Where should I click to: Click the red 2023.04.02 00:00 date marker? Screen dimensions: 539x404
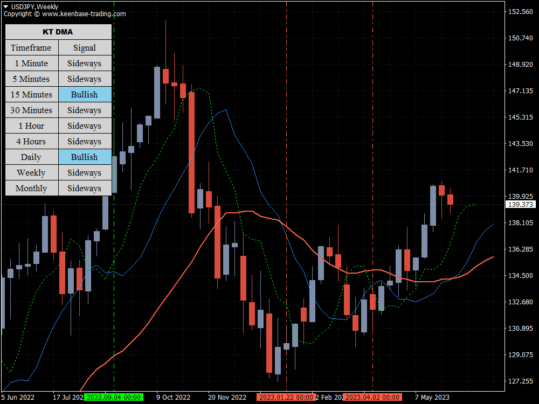click(372, 397)
